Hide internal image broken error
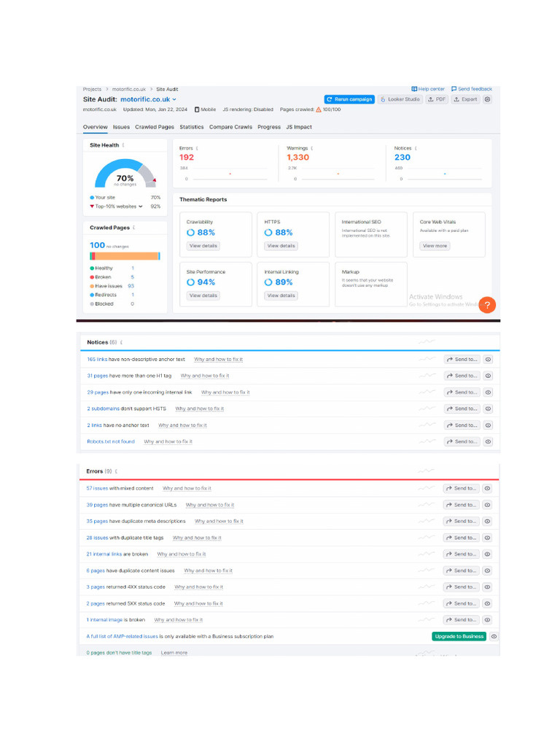 click(488, 620)
